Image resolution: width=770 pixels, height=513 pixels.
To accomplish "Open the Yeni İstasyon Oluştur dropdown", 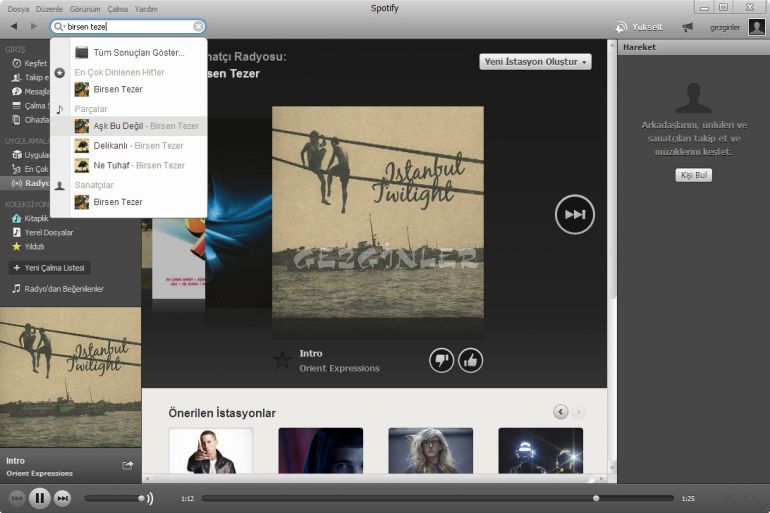I will pos(535,62).
